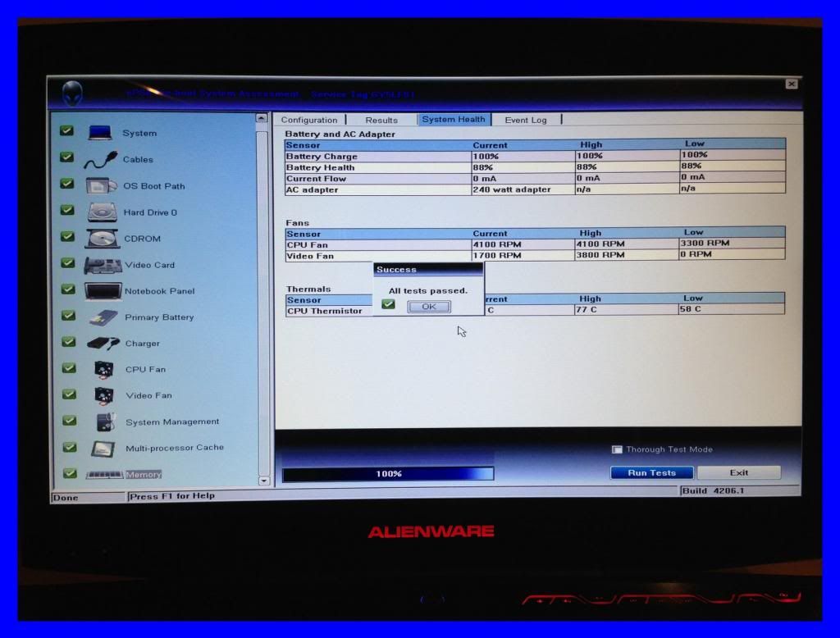Click the Build 4206.1 status field
This screenshot has height=638, width=840.
tap(740, 490)
